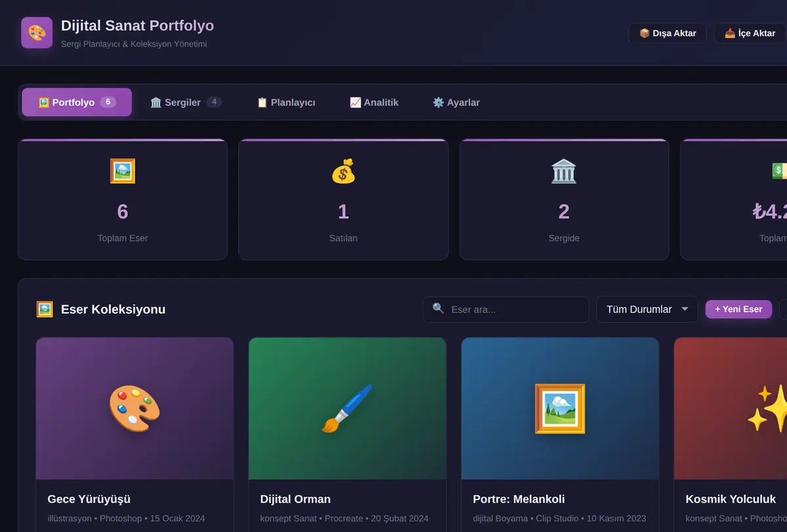
Task: Click the illüstrasyon • Photoshop • 15 Ocak 2024 line
Action: coord(127,518)
